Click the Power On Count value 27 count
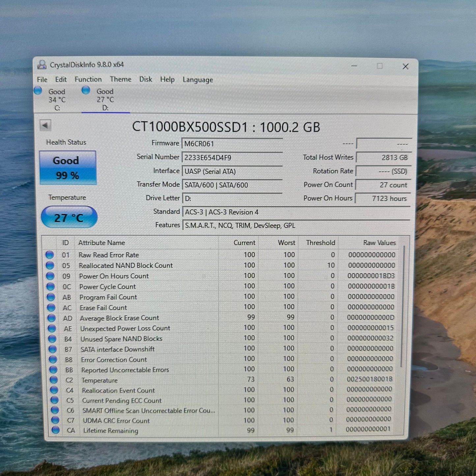The width and height of the screenshot is (476, 476). [383, 185]
